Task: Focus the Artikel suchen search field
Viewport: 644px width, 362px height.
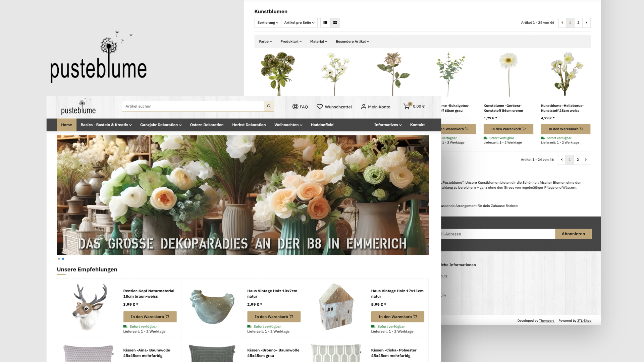Action: point(193,106)
